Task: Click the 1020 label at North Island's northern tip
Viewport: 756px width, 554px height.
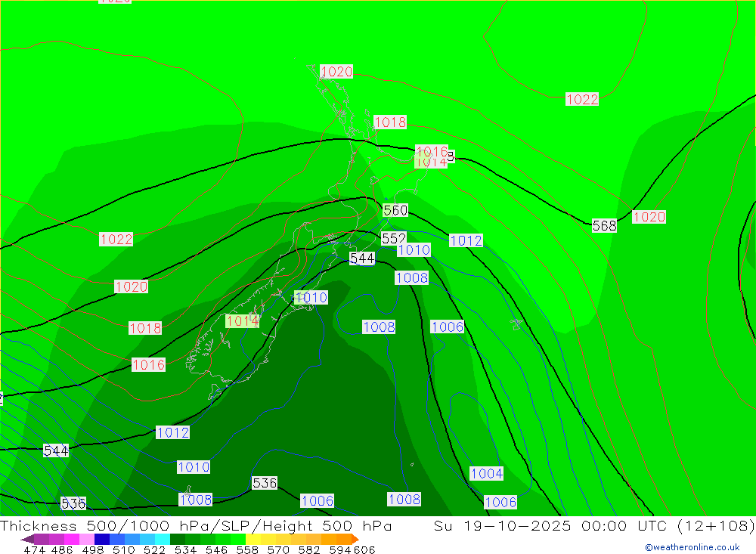Action: click(x=336, y=72)
